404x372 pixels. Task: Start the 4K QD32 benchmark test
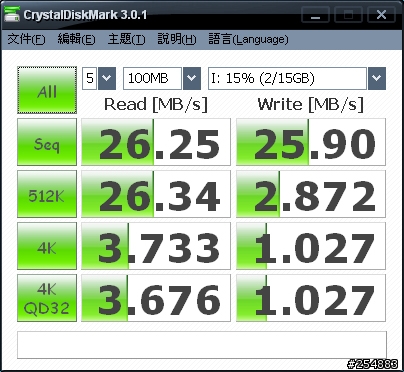tap(47, 298)
